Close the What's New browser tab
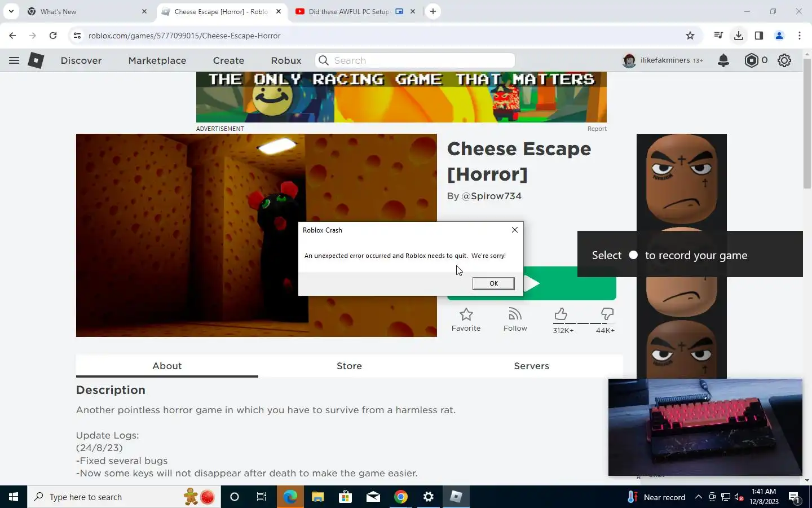The width and height of the screenshot is (812, 508). tap(144, 11)
